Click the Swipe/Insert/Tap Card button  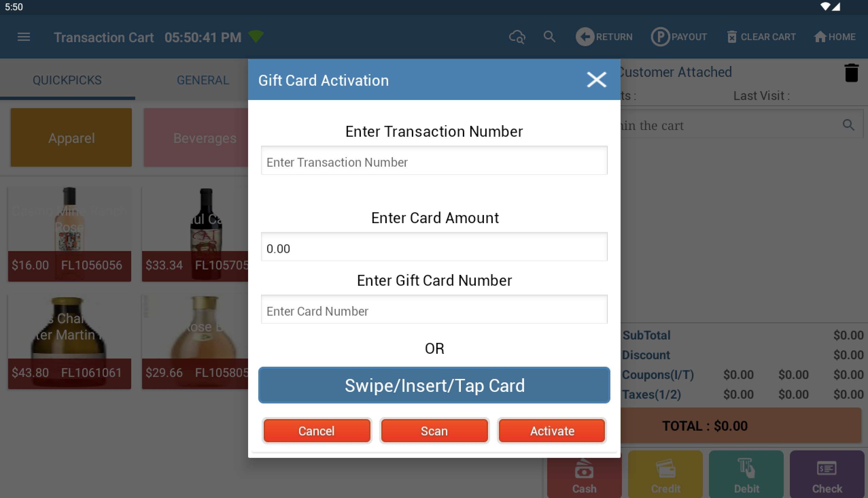coord(434,385)
